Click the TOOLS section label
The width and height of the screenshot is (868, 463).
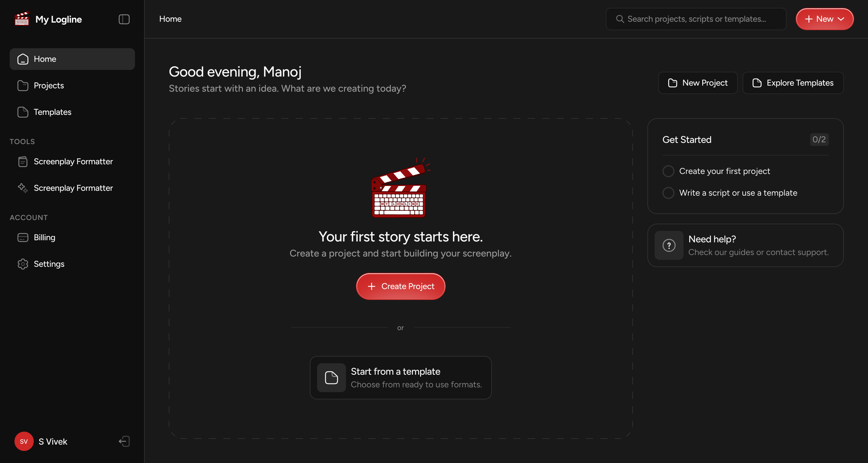(x=22, y=142)
